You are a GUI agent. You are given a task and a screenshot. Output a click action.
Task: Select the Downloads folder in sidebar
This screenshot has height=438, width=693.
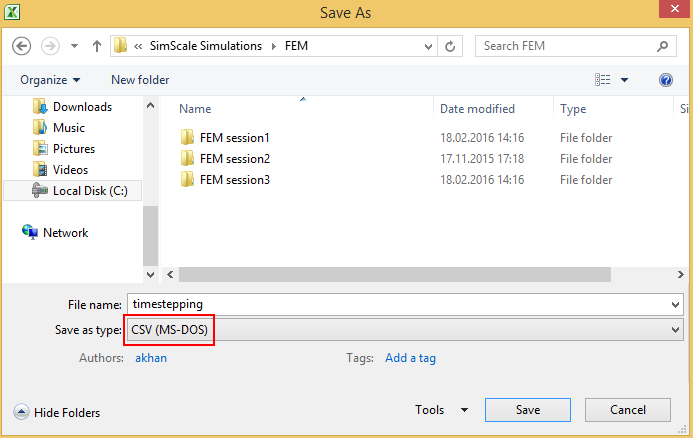(81, 107)
